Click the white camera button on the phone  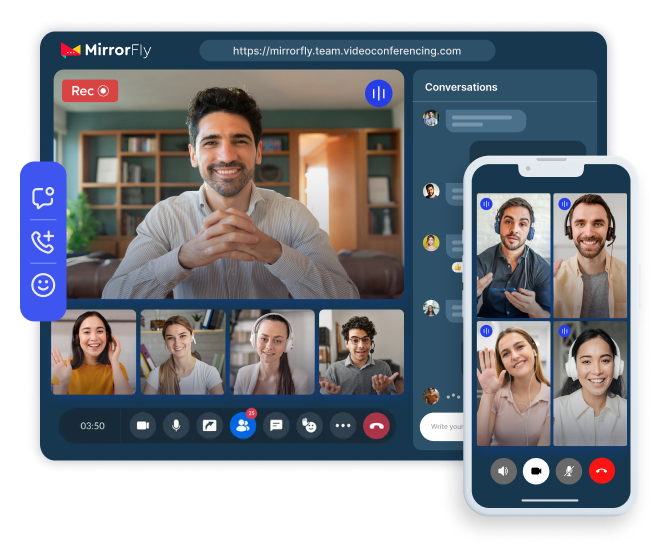click(536, 470)
